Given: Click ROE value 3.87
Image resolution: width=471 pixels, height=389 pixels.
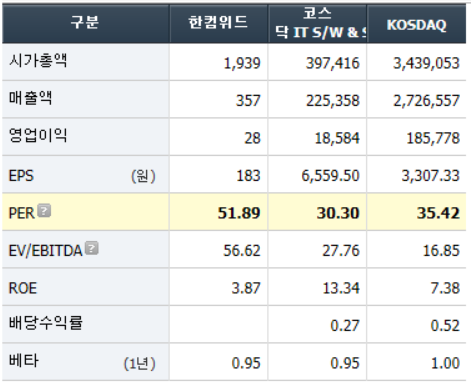Looking at the screenshot, I should 246,288.
